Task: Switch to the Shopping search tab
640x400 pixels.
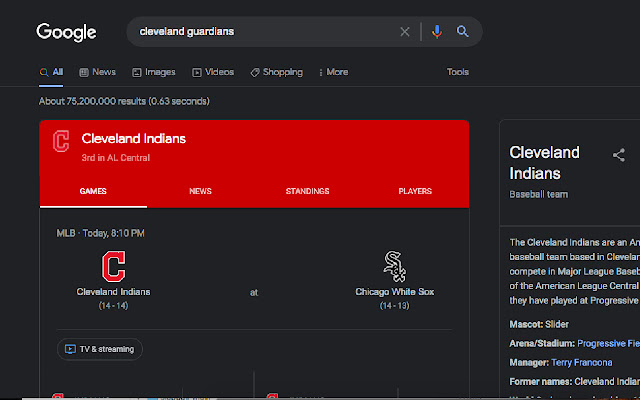Action: [276, 72]
